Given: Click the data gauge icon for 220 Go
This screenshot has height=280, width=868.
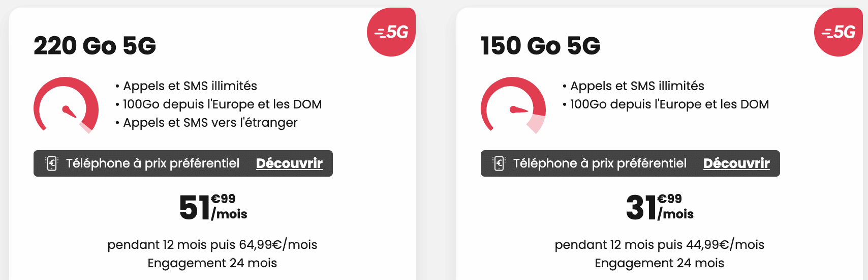Looking at the screenshot, I should click(66, 105).
